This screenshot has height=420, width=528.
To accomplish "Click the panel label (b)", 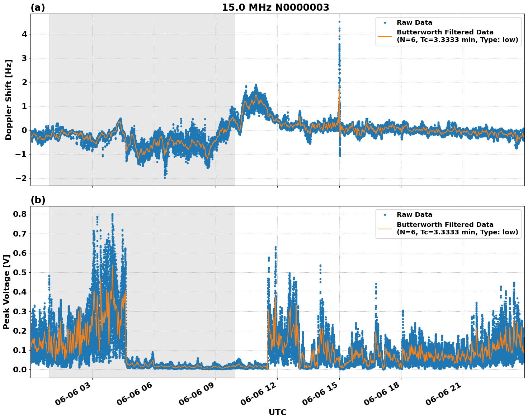I will [x=38, y=201].
